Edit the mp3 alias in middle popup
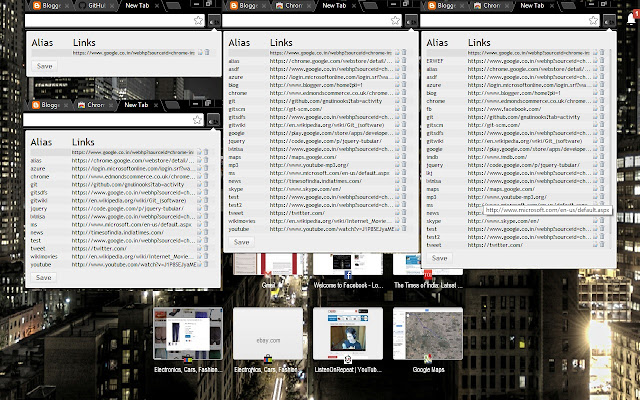The height and width of the screenshot is (400, 640). [x=397, y=165]
